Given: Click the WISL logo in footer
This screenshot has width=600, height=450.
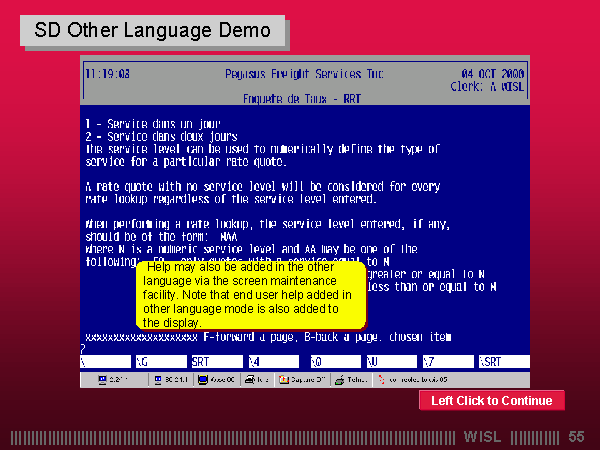Looking at the screenshot, I should click(x=484, y=437).
